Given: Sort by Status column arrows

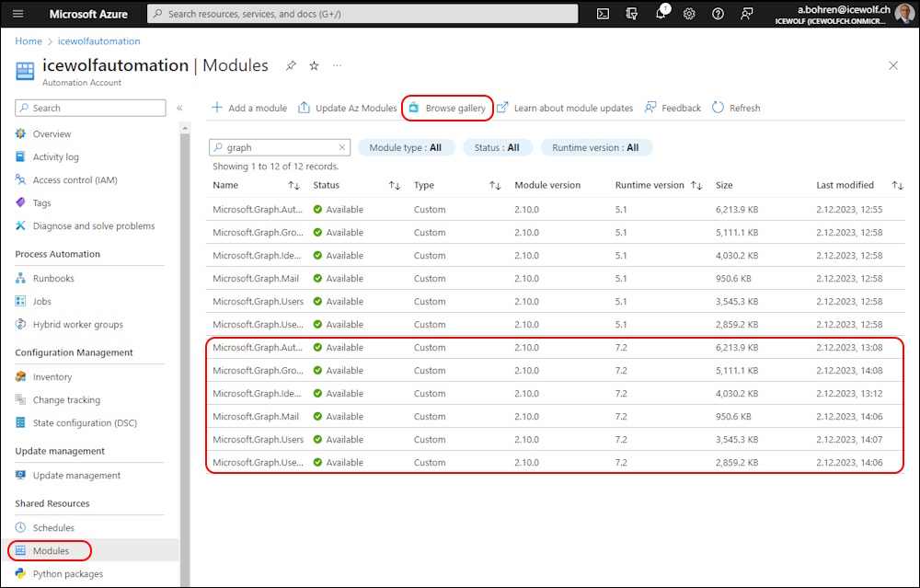Looking at the screenshot, I should (395, 186).
